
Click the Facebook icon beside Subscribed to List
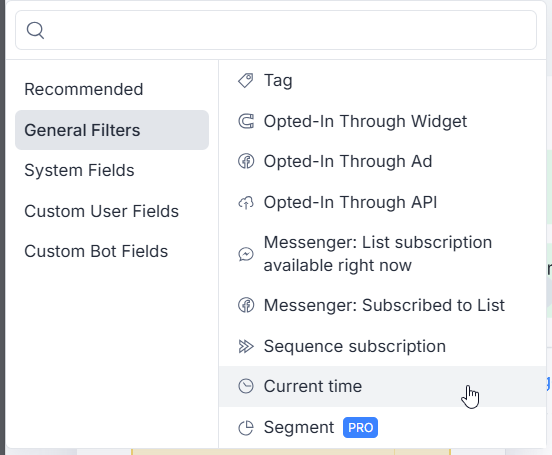point(246,305)
